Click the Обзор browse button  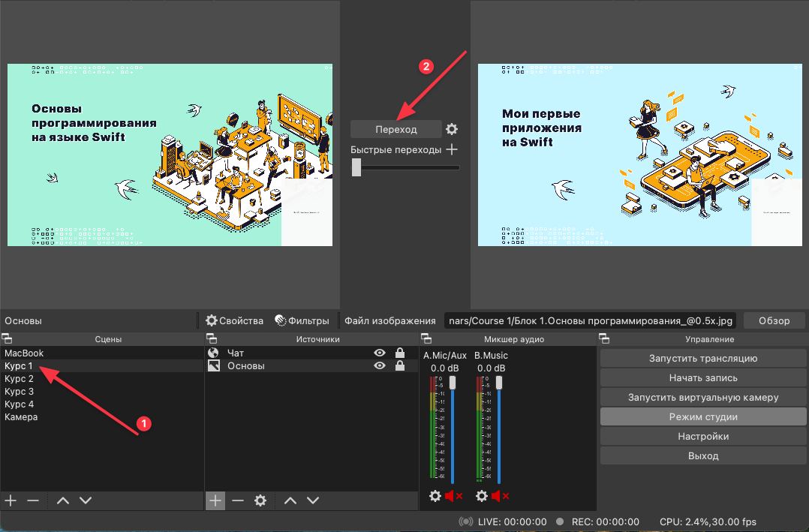pos(774,320)
